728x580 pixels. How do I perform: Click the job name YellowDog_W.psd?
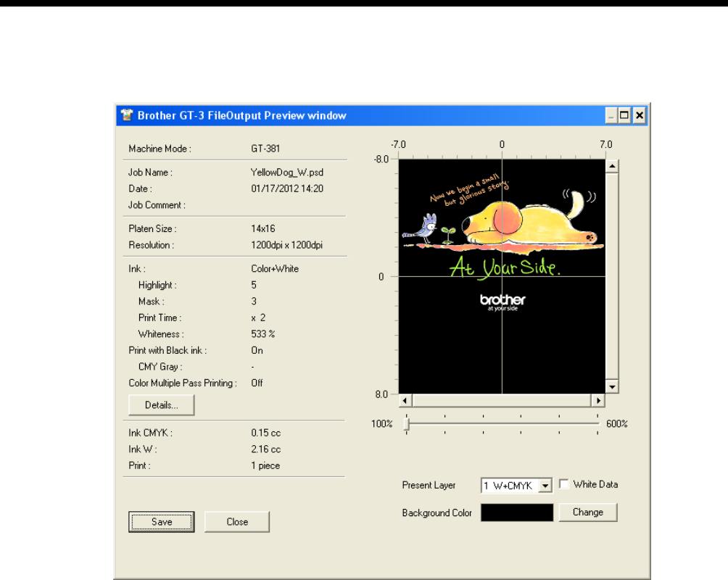pos(287,173)
